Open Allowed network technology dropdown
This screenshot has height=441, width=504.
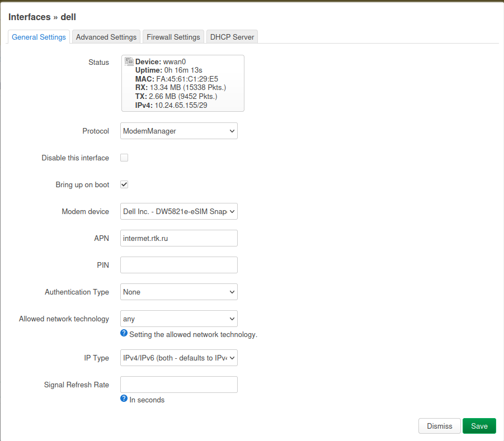click(178, 319)
